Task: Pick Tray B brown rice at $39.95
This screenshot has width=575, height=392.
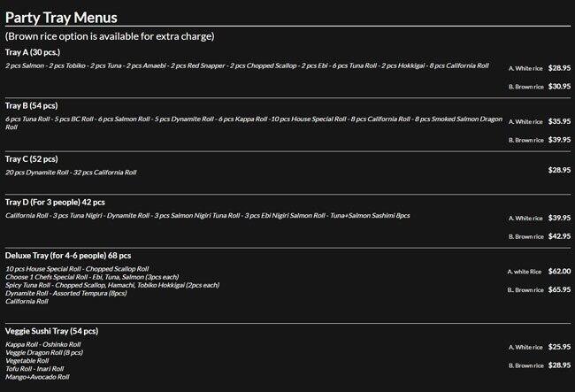Action: point(559,140)
